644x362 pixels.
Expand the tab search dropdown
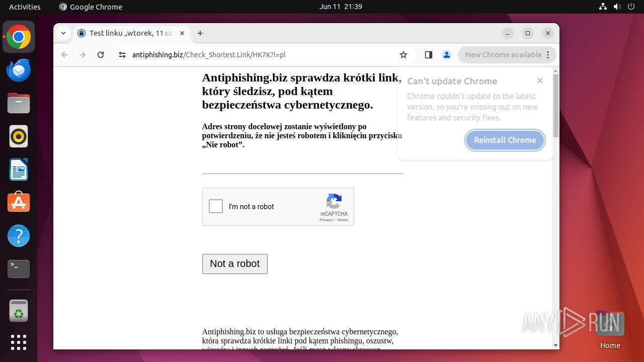pos(63,33)
